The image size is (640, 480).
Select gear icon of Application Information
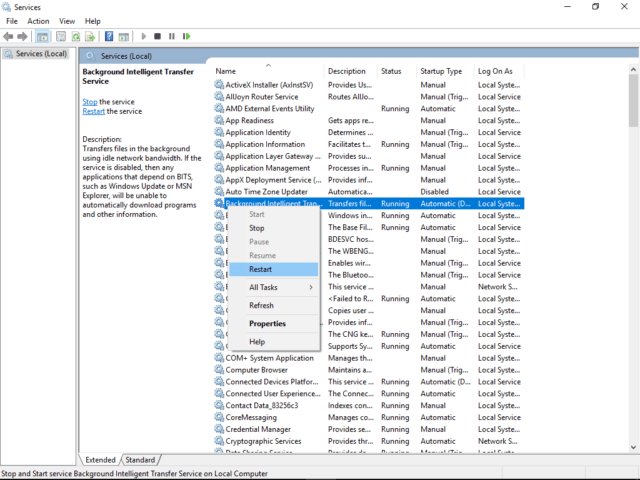tap(219, 144)
